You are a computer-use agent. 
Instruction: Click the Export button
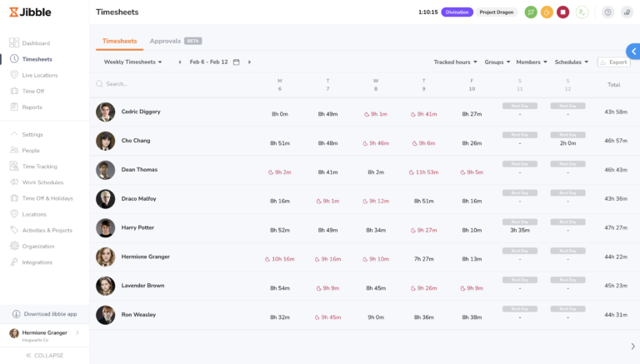coord(613,62)
